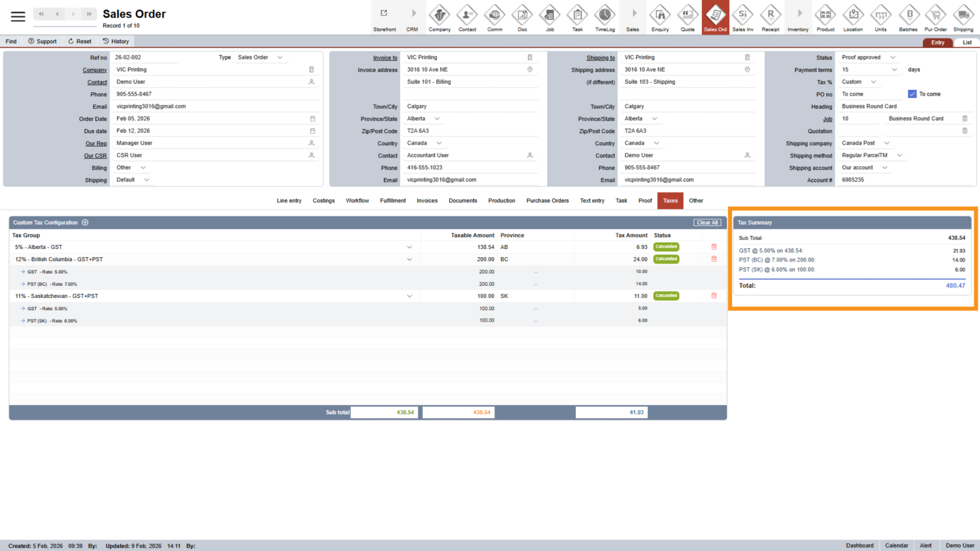
Task: Switch to the List view tab
Action: click(x=967, y=43)
